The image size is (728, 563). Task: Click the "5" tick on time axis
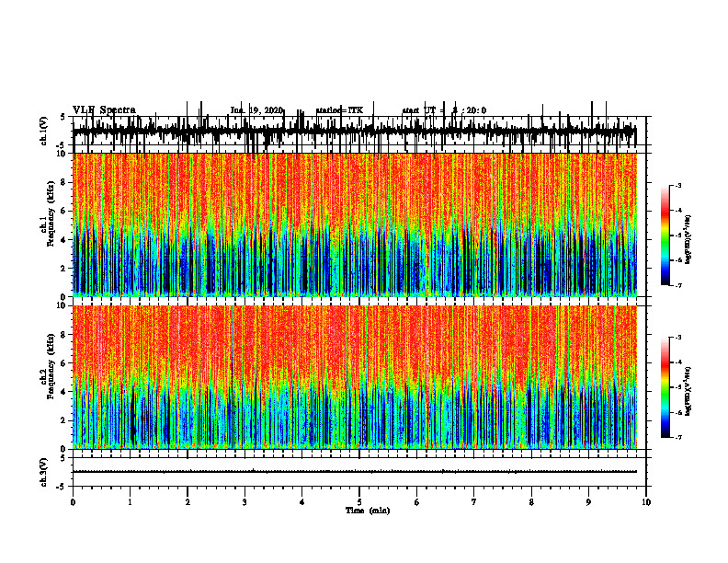click(359, 502)
